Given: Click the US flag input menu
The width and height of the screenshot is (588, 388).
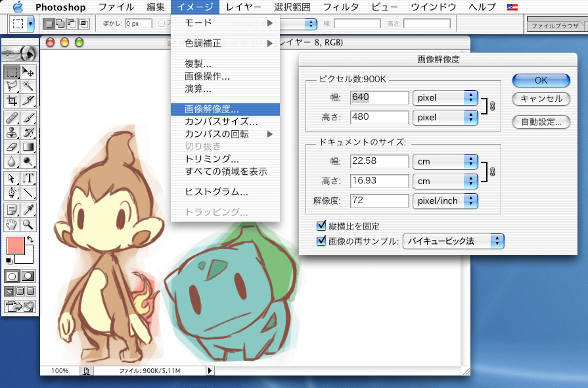Looking at the screenshot, I should (x=512, y=7).
